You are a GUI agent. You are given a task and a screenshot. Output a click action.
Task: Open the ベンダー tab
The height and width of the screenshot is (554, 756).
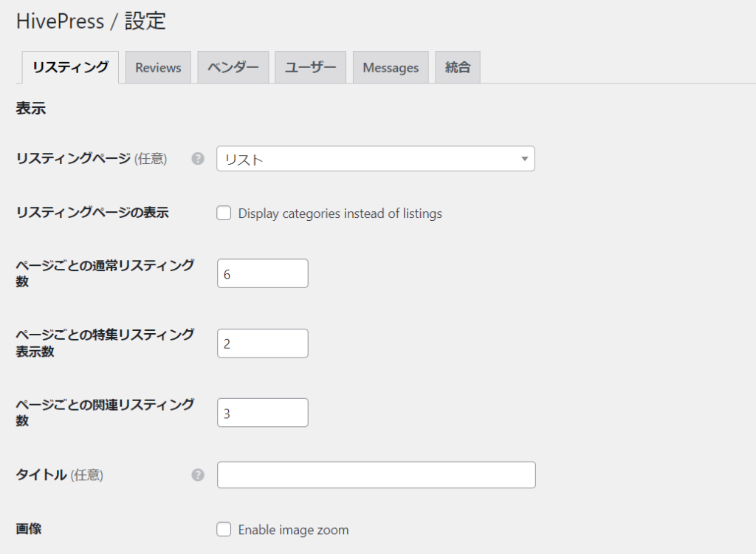pos(233,67)
